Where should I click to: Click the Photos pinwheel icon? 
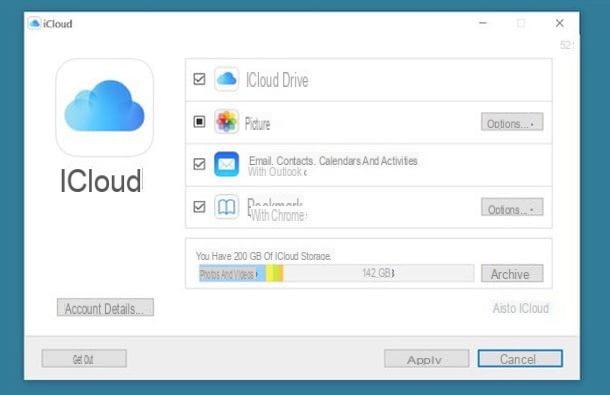pos(226,121)
